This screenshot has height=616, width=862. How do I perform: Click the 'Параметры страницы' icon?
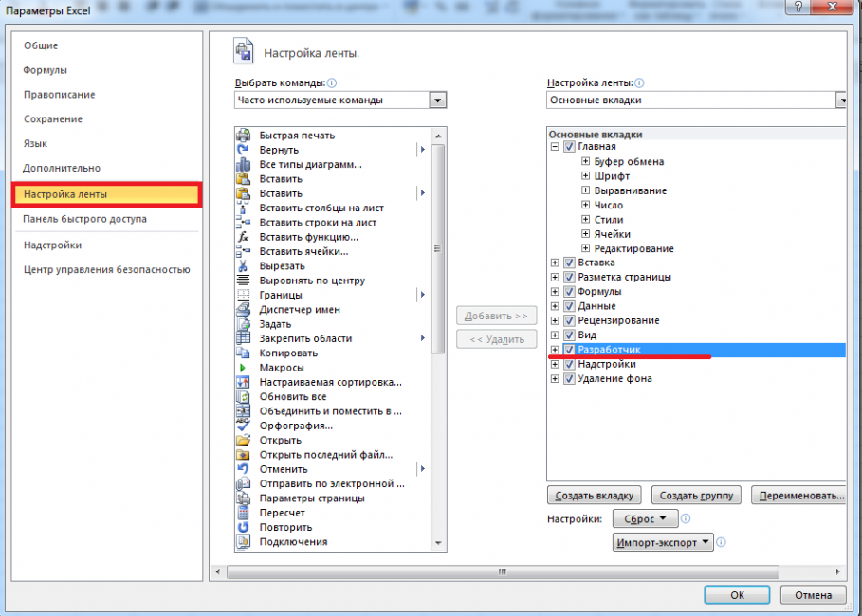[243, 498]
